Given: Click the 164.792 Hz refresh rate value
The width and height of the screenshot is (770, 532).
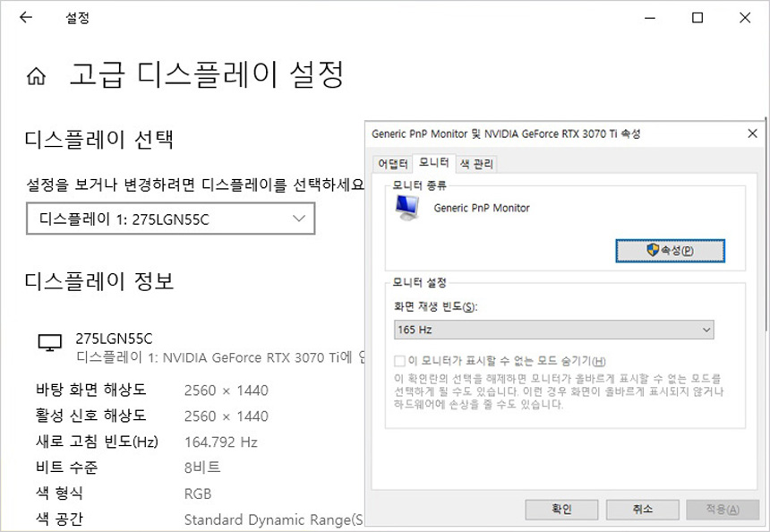Looking at the screenshot, I should click(x=220, y=442).
